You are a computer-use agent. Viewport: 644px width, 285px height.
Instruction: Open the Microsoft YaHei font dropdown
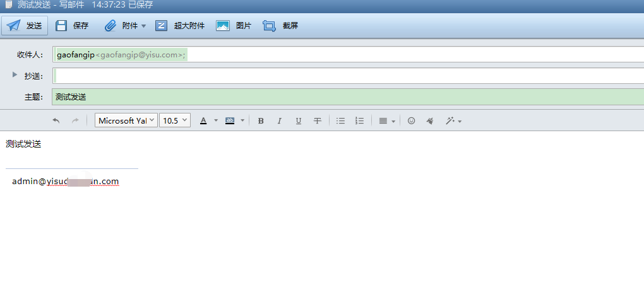click(126, 120)
